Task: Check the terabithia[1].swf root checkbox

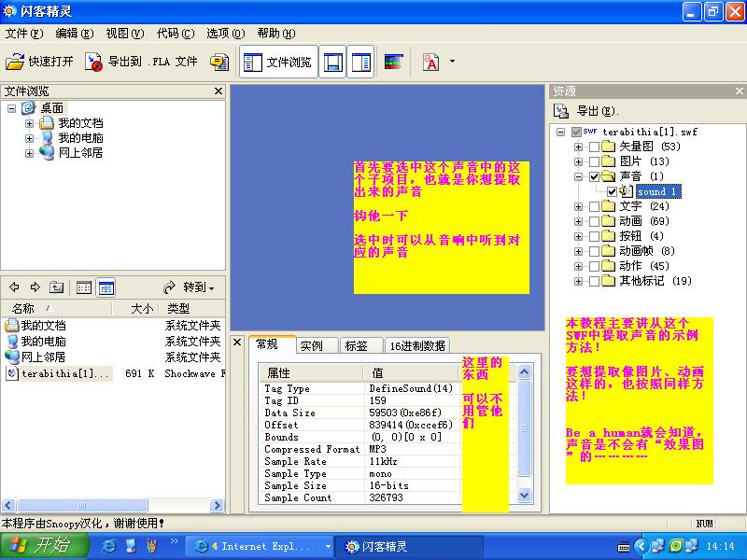Action: point(576,132)
